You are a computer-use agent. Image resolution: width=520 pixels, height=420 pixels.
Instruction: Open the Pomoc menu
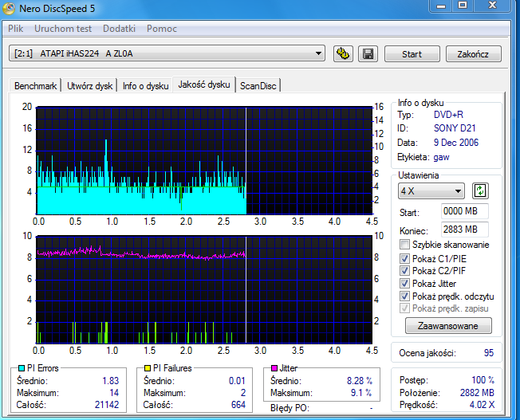(x=162, y=29)
